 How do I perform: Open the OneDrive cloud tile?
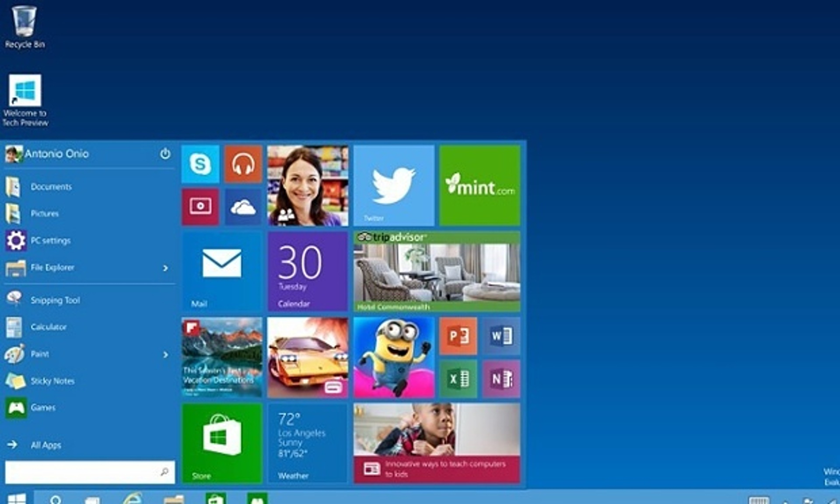coord(243,207)
